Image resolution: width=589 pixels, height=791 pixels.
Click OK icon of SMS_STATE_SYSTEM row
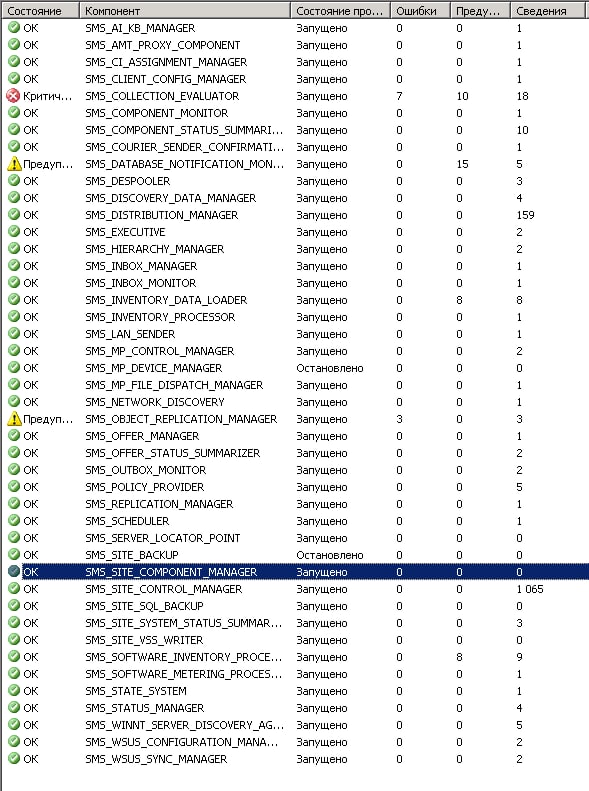[14, 691]
